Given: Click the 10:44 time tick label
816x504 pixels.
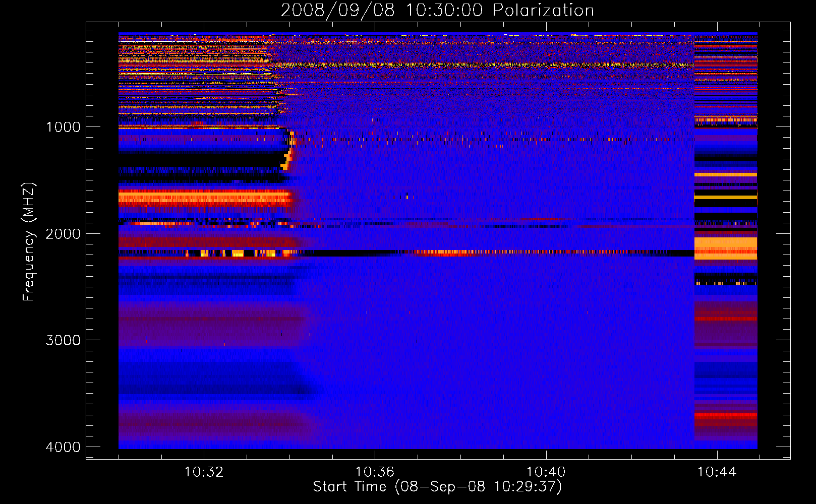Looking at the screenshot, I should (717, 472).
